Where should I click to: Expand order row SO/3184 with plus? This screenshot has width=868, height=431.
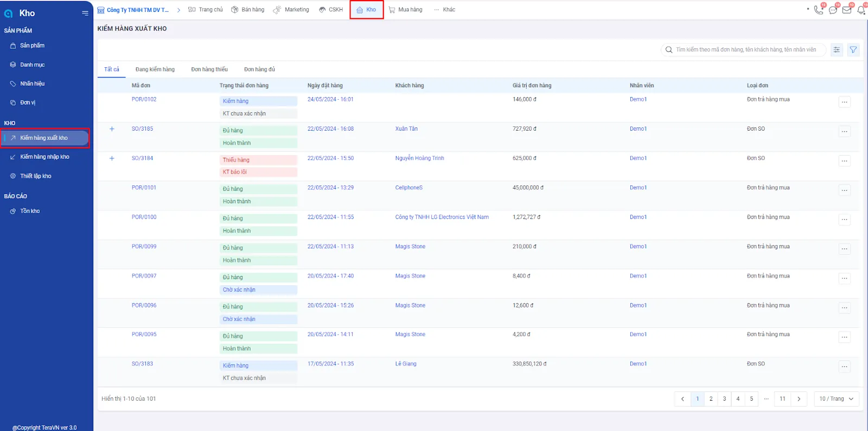click(112, 158)
